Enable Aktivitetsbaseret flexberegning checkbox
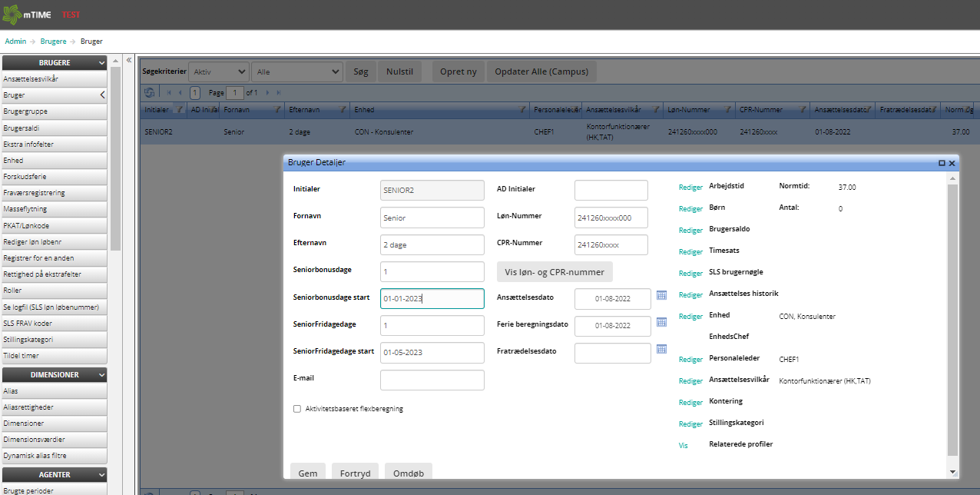 tap(297, 409)
